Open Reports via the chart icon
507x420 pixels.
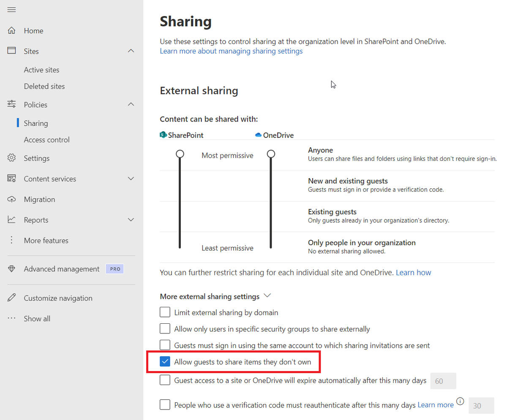(12, 219)
